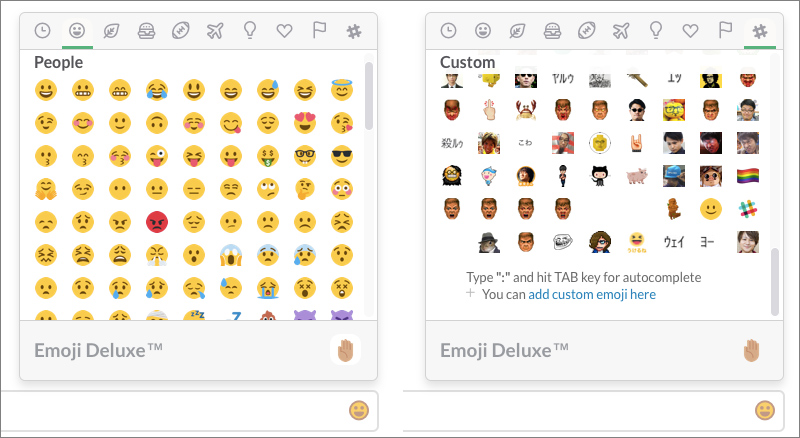This screenshot has width=800, height=438.
Task: Select the sunglasses face emoji
Action: click(x=342, y=156)
